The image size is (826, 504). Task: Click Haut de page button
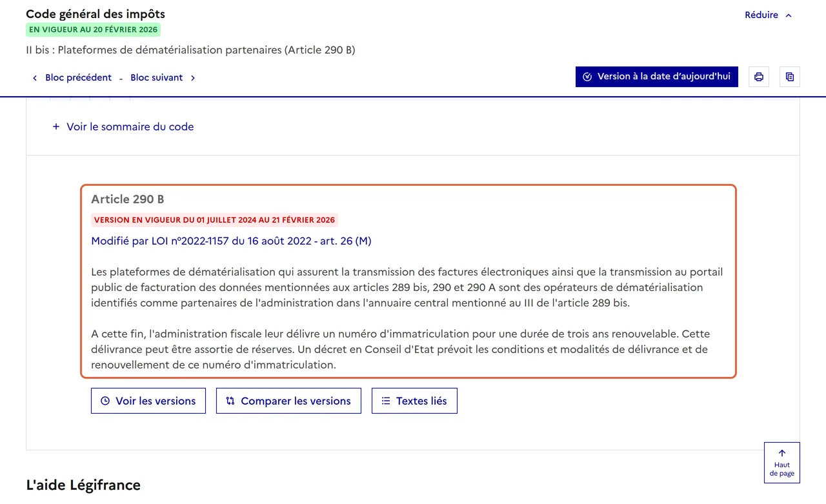[782, 463]
